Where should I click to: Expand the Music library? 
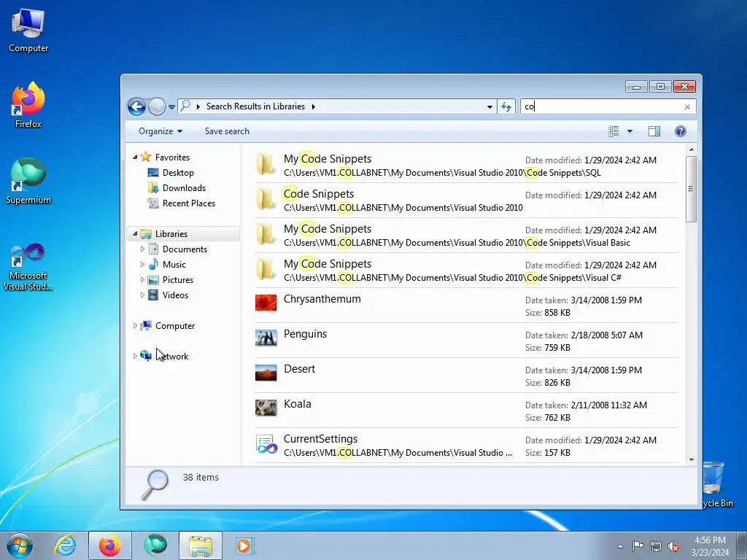click(x=142, y=264)
